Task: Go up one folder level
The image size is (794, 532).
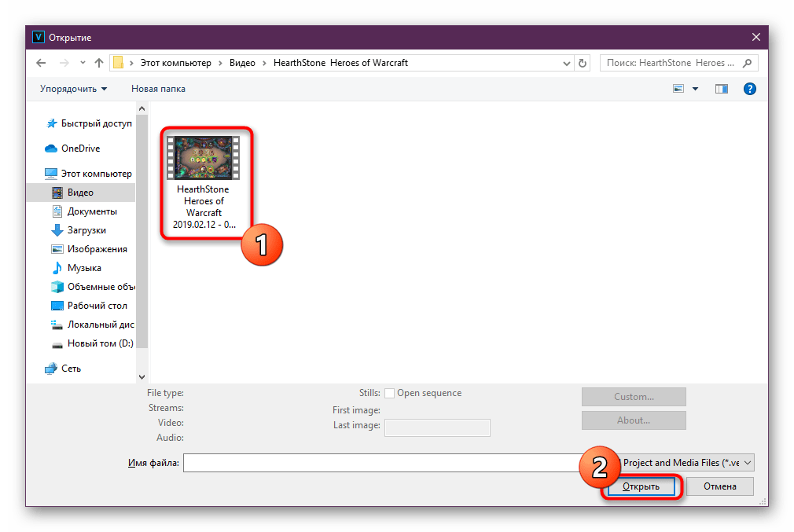Action: coord(99,63)
